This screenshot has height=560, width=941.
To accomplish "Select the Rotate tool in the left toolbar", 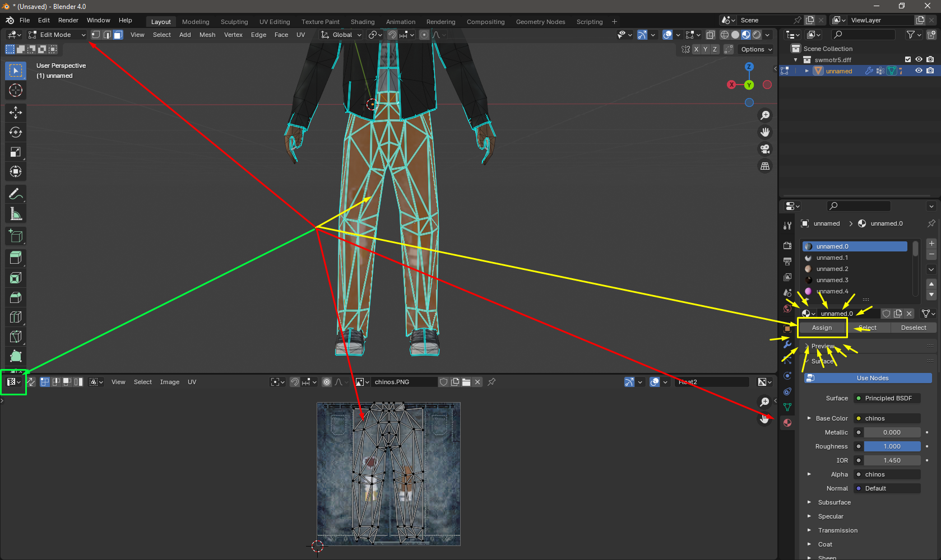I will [16, 132].
